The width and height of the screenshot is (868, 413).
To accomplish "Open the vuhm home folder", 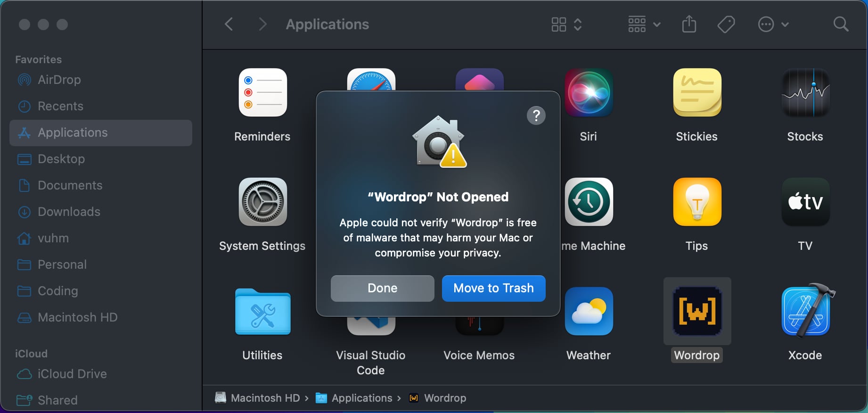I will point(101,238).
